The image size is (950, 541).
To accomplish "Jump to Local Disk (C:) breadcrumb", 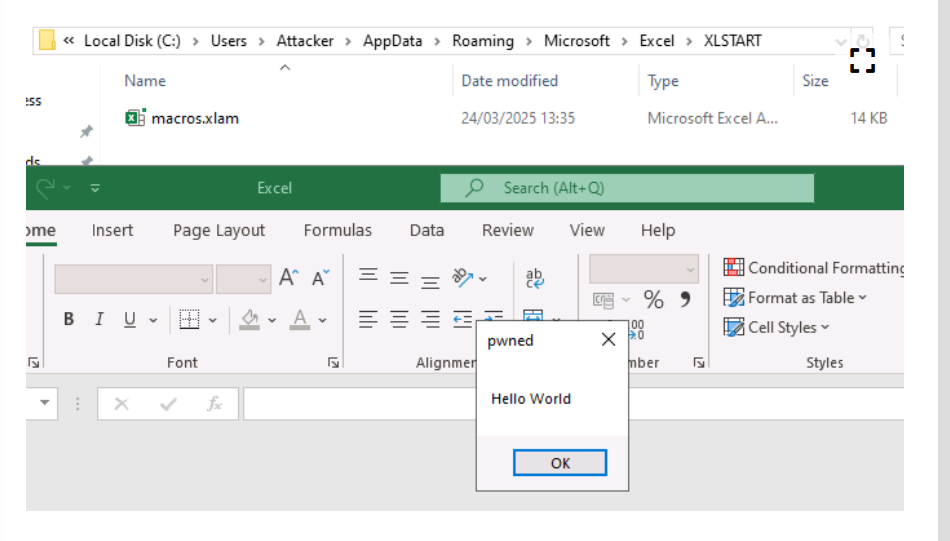I will click(x=132, y=41).
